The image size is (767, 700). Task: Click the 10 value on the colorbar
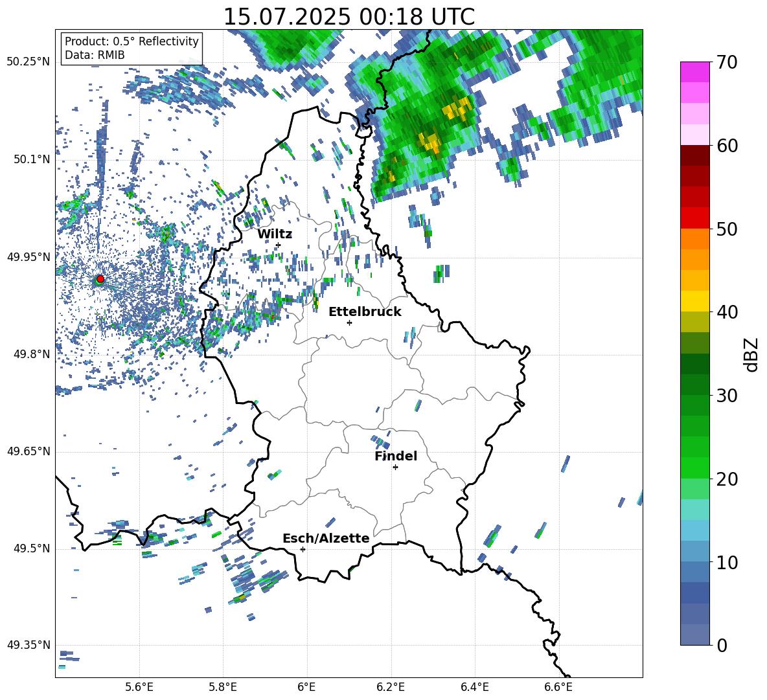[x=727, y=562]
